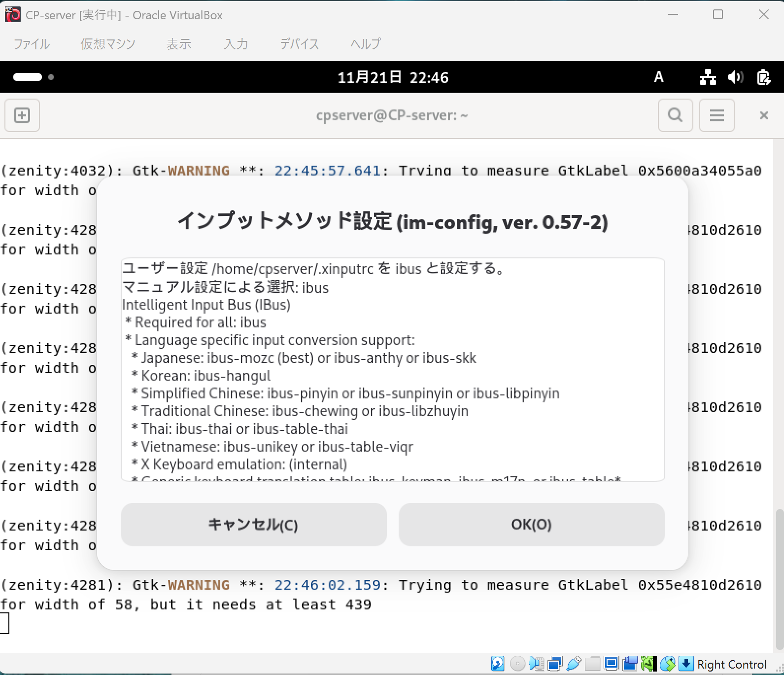Open the ファイル menu
784x675 pixels.
pos(32,44)
